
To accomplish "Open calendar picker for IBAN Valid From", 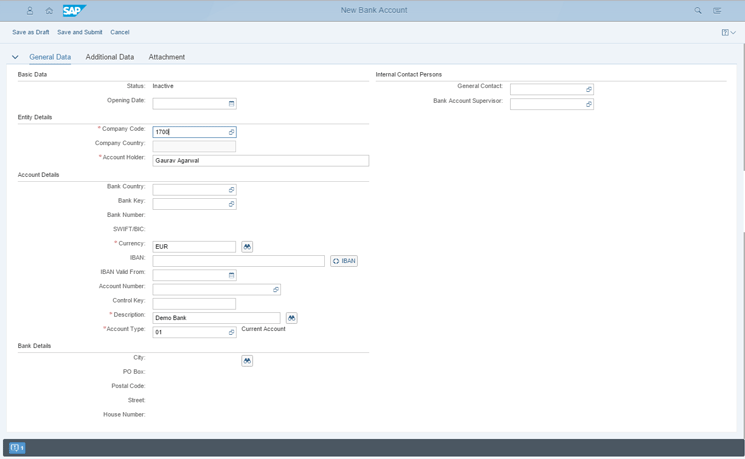I will (231, 275).
